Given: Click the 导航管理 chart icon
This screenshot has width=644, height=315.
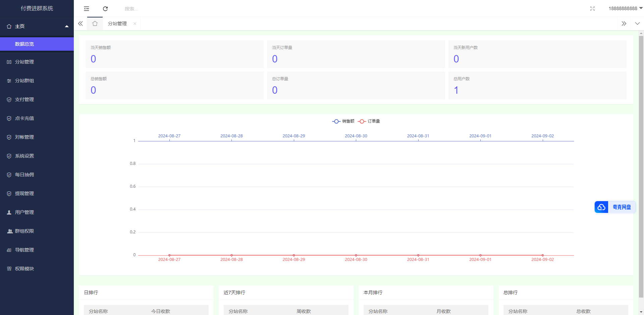Looking at the screenshot, I should (x=9, y=250).
